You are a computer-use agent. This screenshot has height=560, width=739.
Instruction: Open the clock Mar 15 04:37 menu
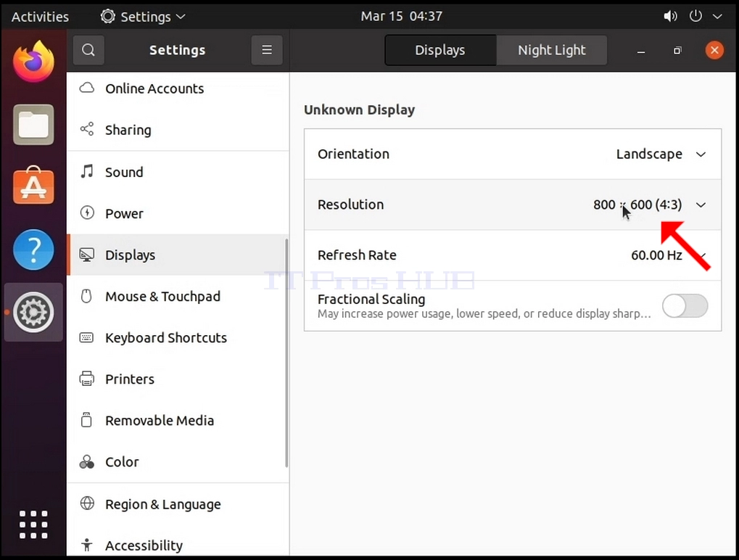[x=402, y=16]
